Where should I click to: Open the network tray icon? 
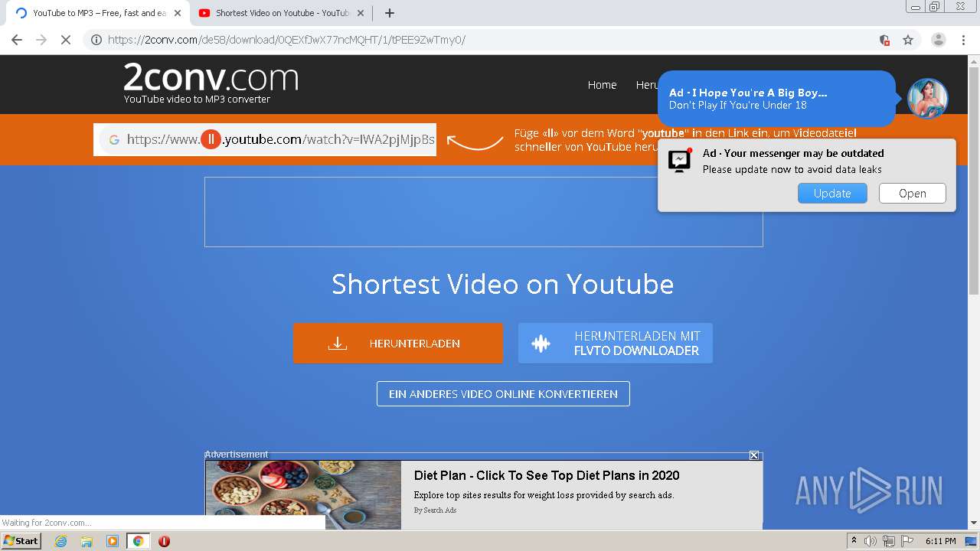pyautogui.click(x=889, y=541)
